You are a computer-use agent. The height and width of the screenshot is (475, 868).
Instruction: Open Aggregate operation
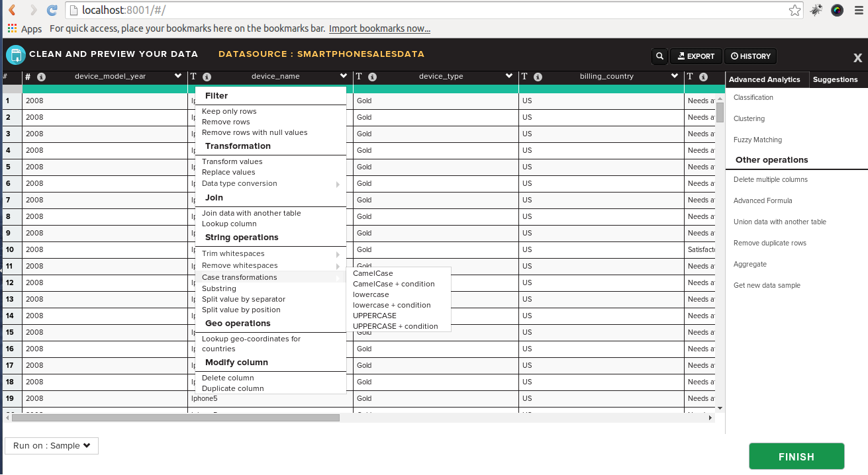coord(750,264)
